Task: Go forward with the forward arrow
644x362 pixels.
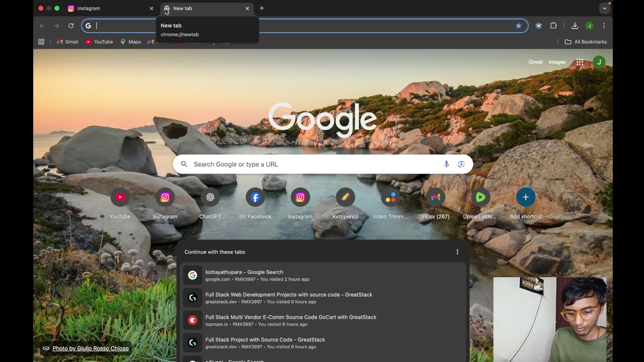Action: (x=56, y=26)
